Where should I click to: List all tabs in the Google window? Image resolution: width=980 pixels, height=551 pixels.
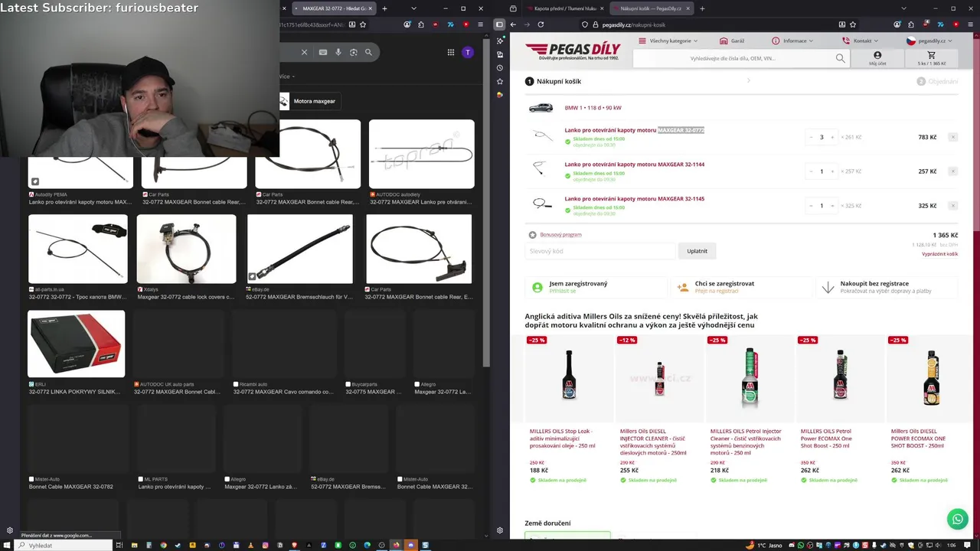coord(413,8)
